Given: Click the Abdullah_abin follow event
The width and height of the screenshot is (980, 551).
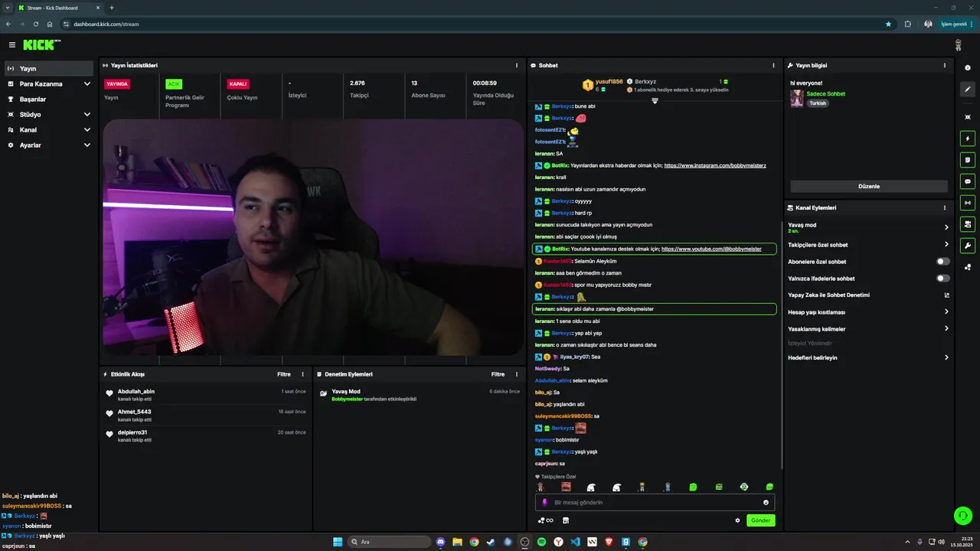Looking at the screenshot, I should point(207,395).
